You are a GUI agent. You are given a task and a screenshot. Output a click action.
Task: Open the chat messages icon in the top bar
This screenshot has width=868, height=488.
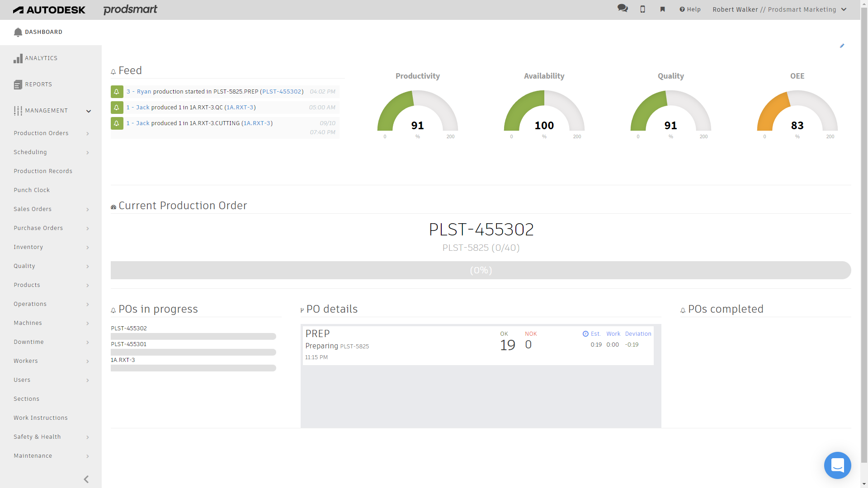click(623, 9)
